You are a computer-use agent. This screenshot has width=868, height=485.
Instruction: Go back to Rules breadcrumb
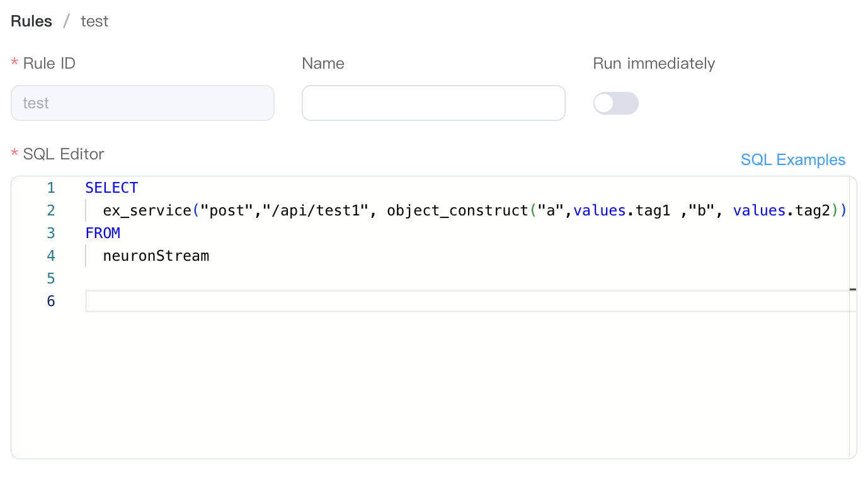click(x=31, y=21)
